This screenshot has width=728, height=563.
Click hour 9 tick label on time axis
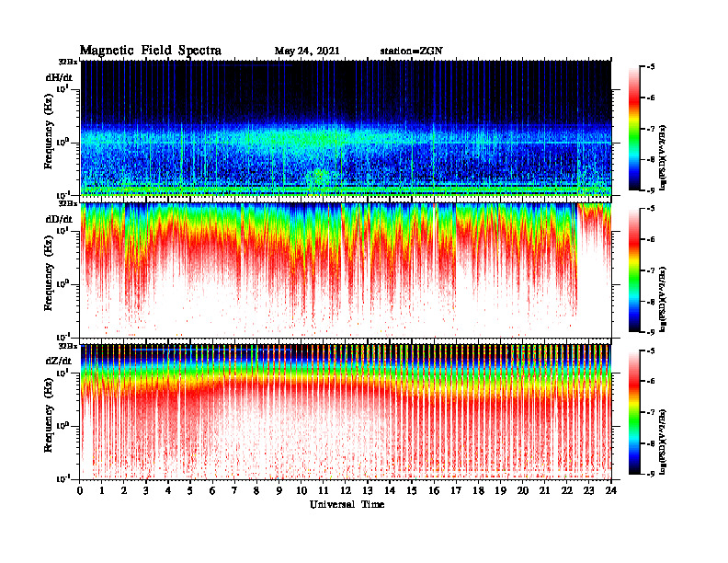[279, 491]
